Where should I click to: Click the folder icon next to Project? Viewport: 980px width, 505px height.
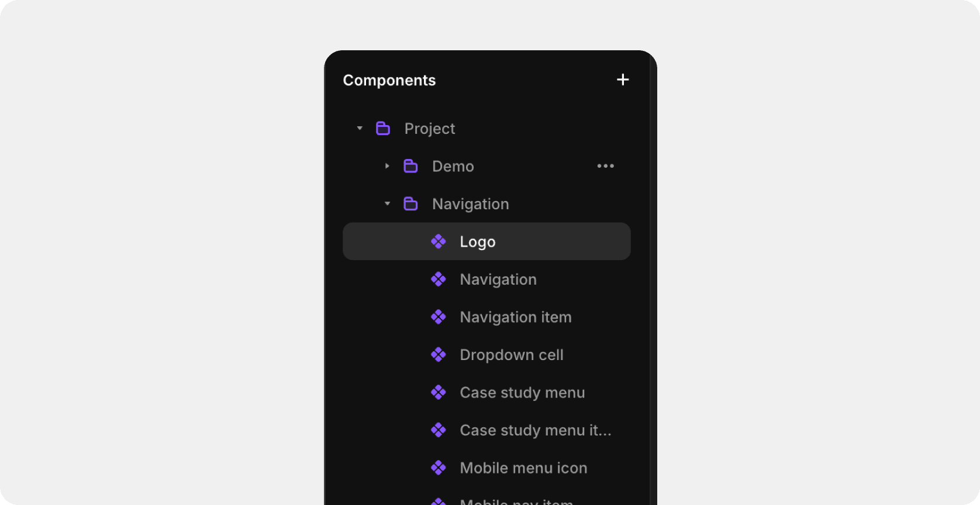(x=383, y=128)
